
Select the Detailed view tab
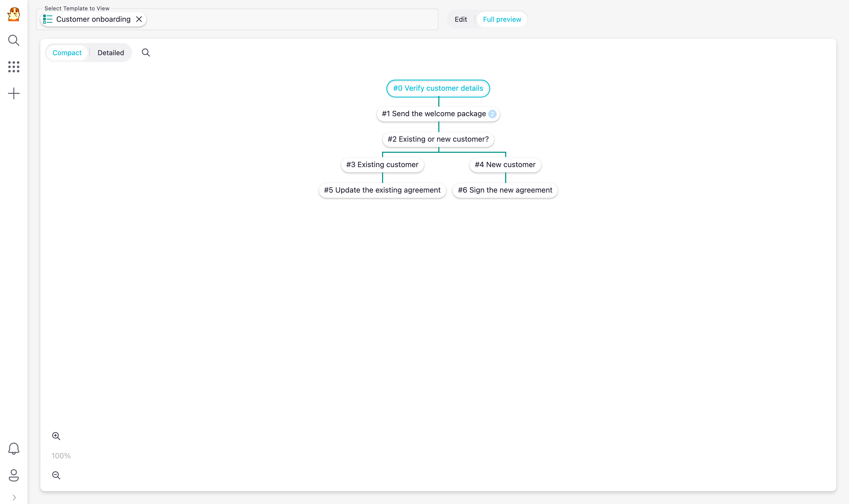(111, 53)
